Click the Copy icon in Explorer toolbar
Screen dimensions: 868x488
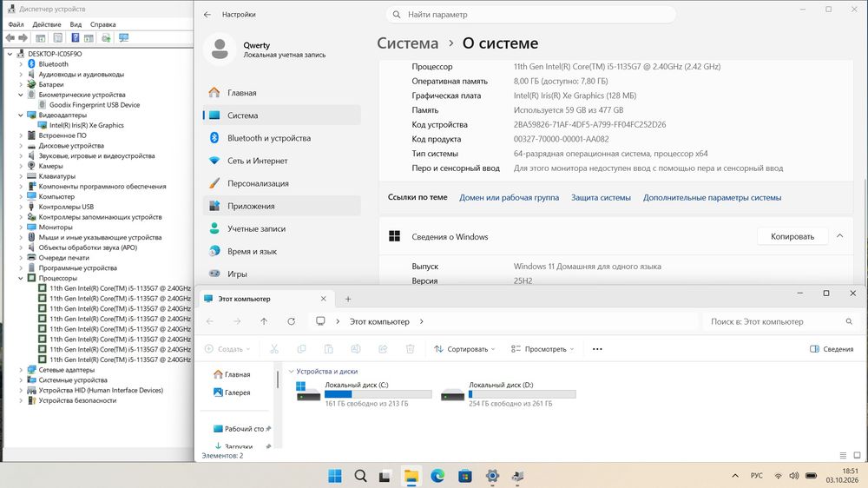(301, 349)
